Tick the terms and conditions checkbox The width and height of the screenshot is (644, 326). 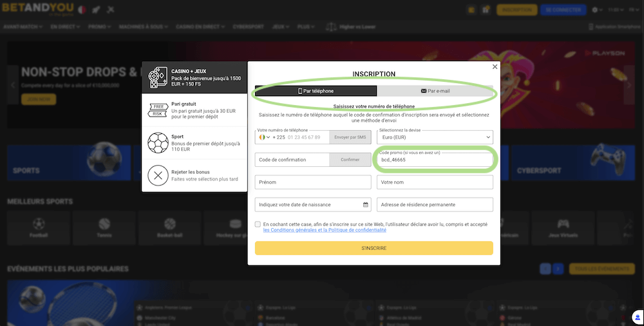pyautogui.click(x=258, y=225)
